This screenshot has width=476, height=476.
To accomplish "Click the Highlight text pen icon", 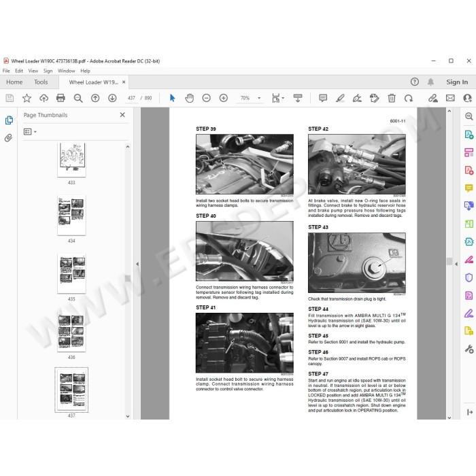I will click(x=340, y=98).
